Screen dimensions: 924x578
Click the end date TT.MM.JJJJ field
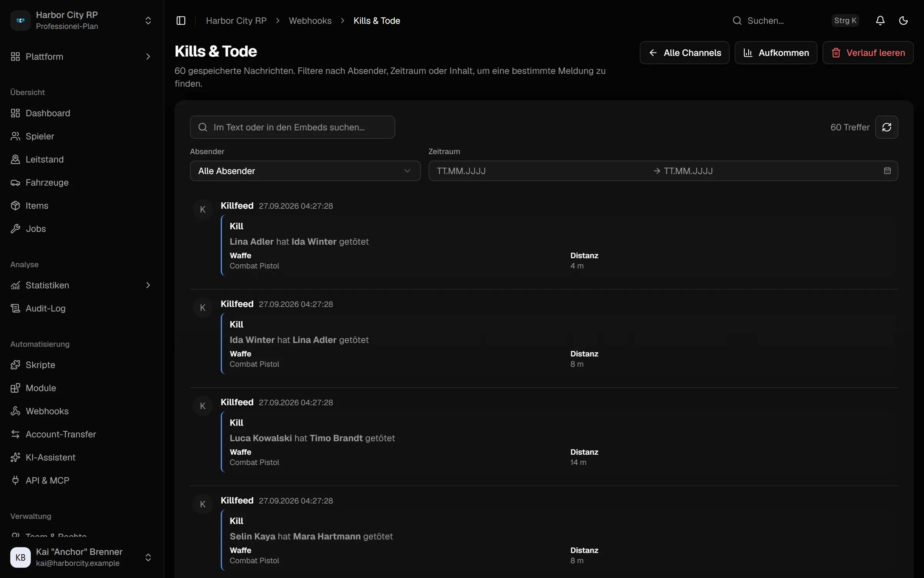tap(688, 171)
